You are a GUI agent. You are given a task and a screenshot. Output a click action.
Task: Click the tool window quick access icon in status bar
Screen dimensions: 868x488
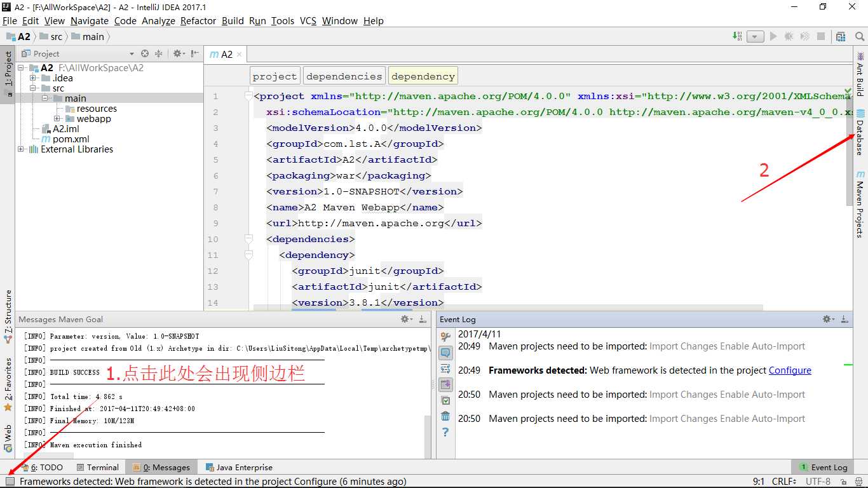tap(10, 481)
